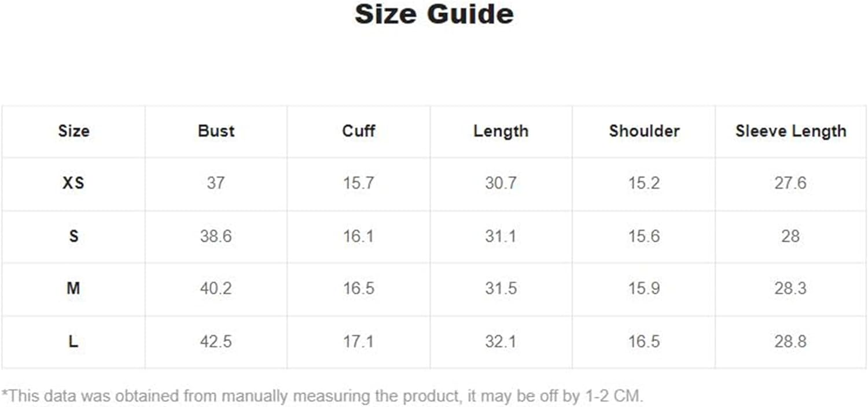This screenshot has width=868, height=407.
Task: Click the S bust value 38.6
Action: click(x=216, y=236)
